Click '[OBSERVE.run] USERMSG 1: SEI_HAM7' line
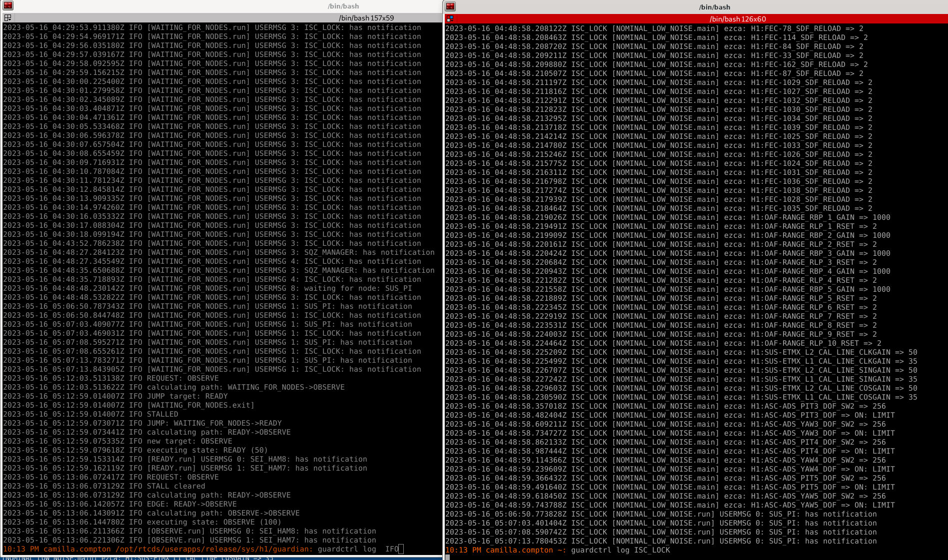Image resolution: width=948 pixels, height=560 pixels. click(x=189, y=540)
